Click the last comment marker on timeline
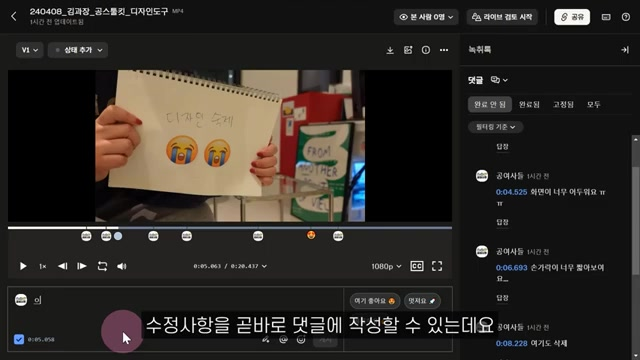 pyautogui.click(x=338, y=236)
